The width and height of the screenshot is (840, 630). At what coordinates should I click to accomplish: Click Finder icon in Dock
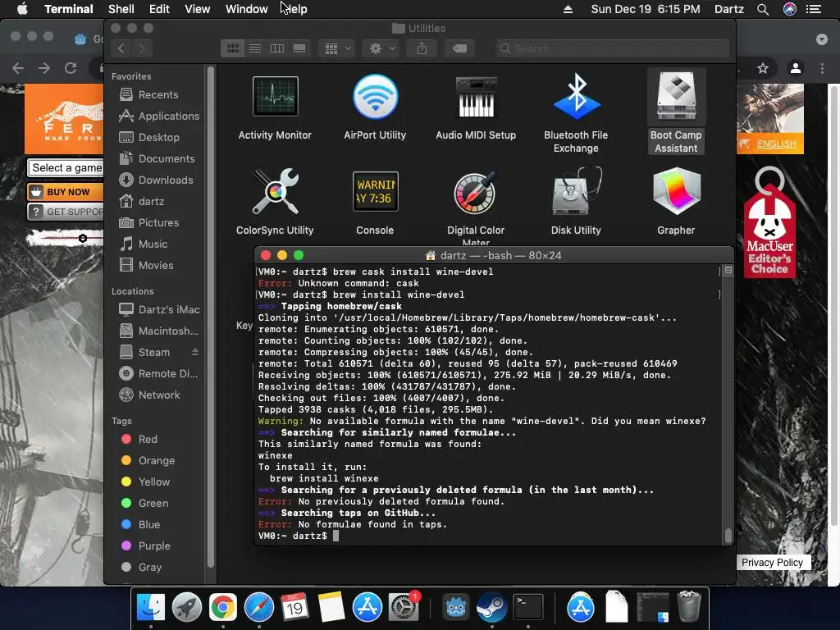click(151, 608)
